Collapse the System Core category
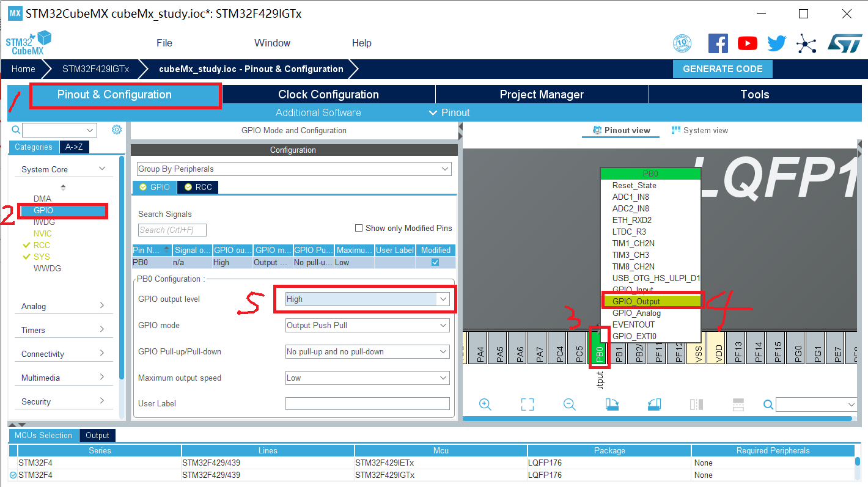Image resolution: width=868 pixels, height=487 pixels. 64,169
